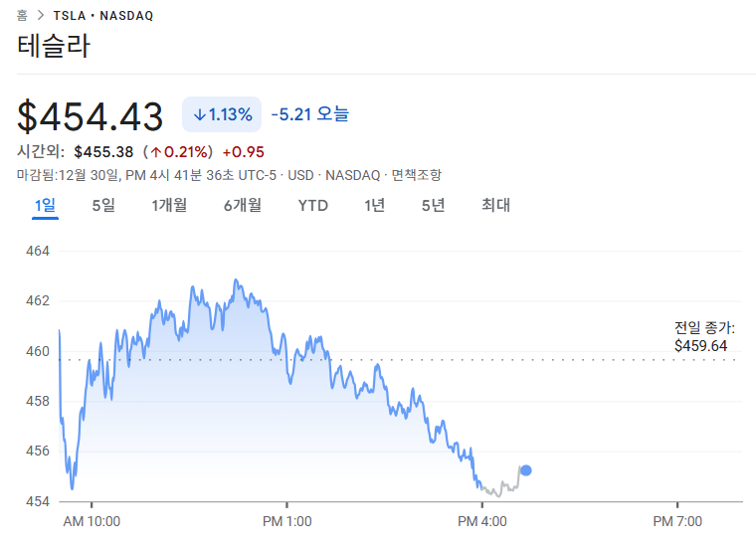The height and width of the screenshot is (549, 756).
Task: Choose the 5년 range tab
Action: [x=433, y=206]
